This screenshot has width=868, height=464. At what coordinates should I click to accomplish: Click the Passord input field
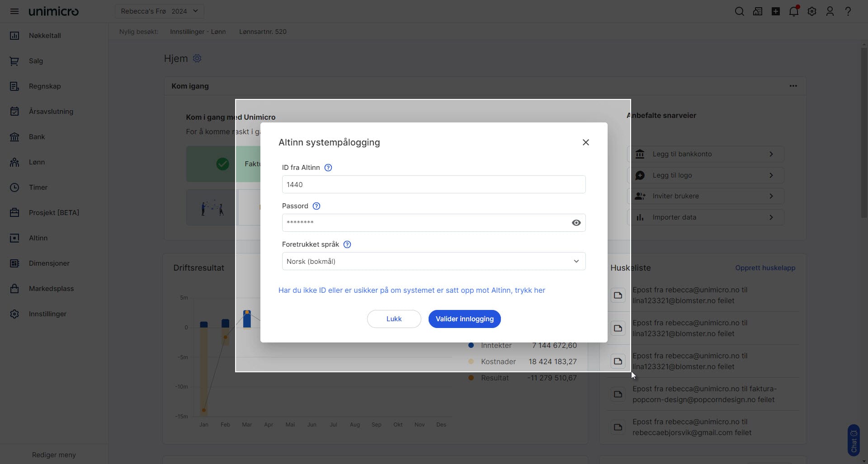[x=425, y=223]
